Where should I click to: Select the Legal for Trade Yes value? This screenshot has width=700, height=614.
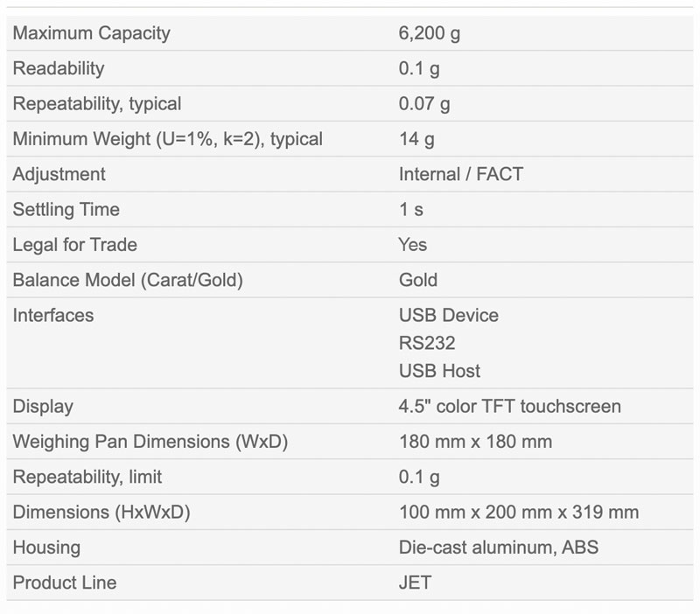[x=412, y=245]
